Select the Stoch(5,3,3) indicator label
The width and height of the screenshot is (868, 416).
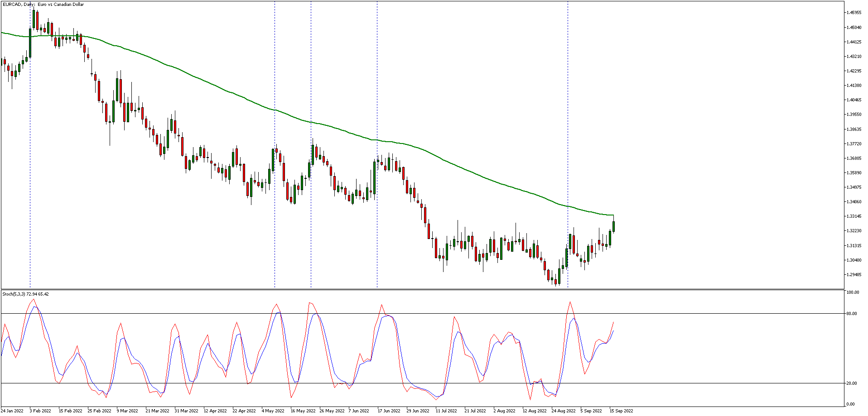[25, 294]
